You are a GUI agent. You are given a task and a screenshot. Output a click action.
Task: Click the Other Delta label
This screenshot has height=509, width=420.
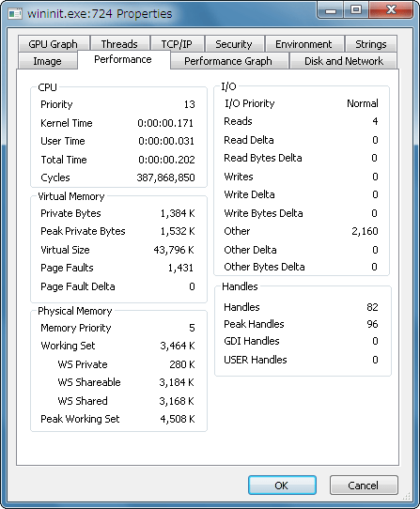click(251, 250)
